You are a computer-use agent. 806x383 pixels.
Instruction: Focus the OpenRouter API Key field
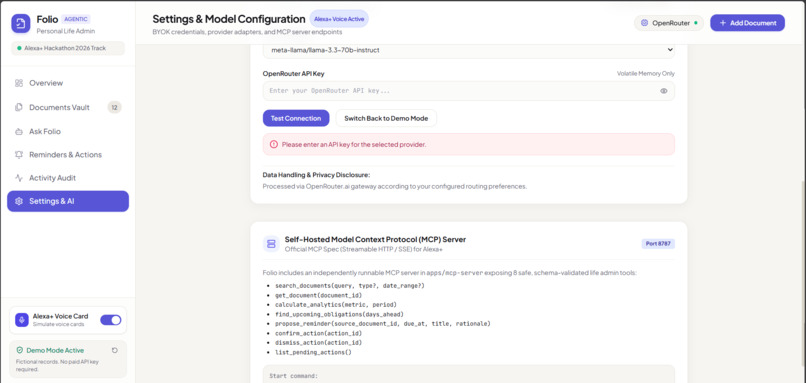tap(468, 91)
